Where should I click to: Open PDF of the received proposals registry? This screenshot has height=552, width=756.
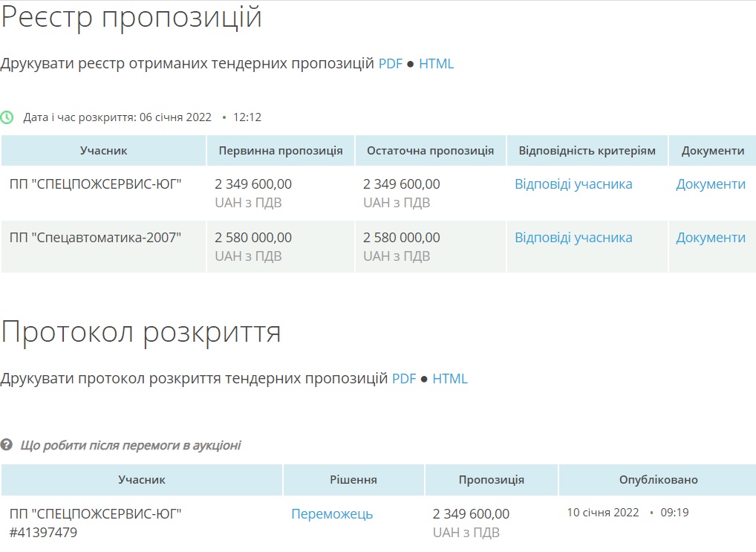tap(390, 64)
